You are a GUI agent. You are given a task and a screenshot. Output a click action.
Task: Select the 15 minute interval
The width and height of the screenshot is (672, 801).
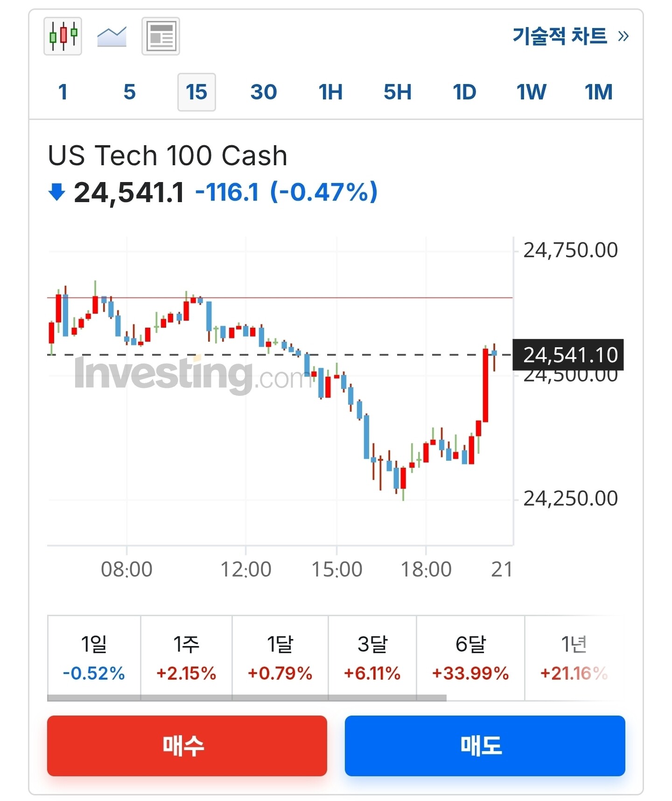196,92
